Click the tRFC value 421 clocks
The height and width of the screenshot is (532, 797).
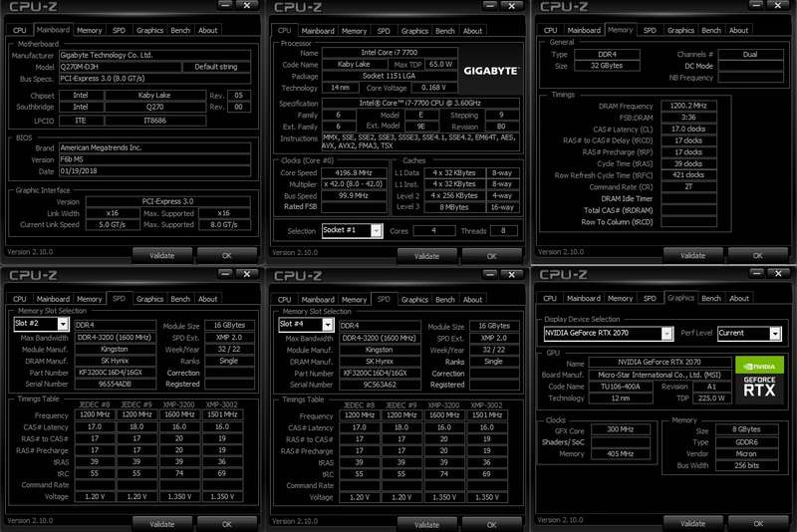coord(688,174)
